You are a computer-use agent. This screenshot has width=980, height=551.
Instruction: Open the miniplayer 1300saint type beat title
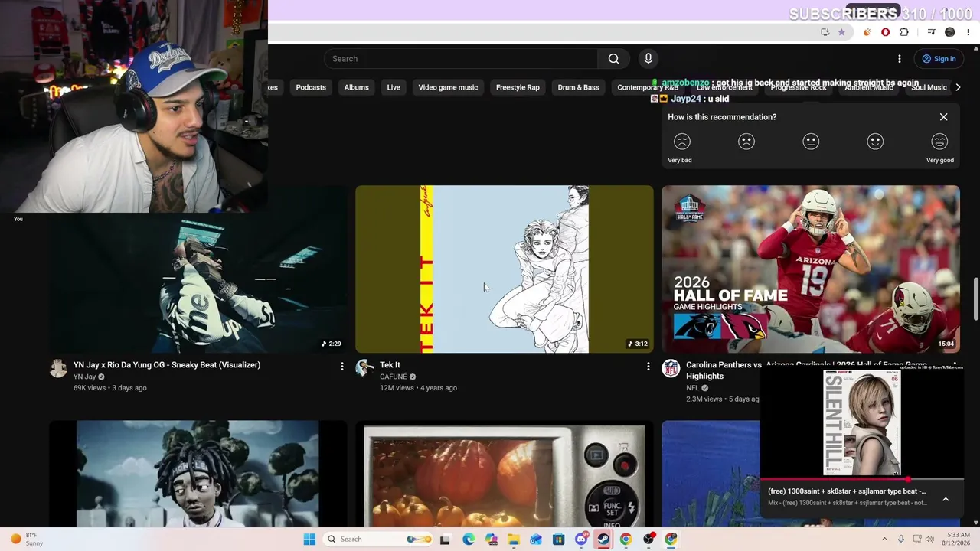pos(847,491)
